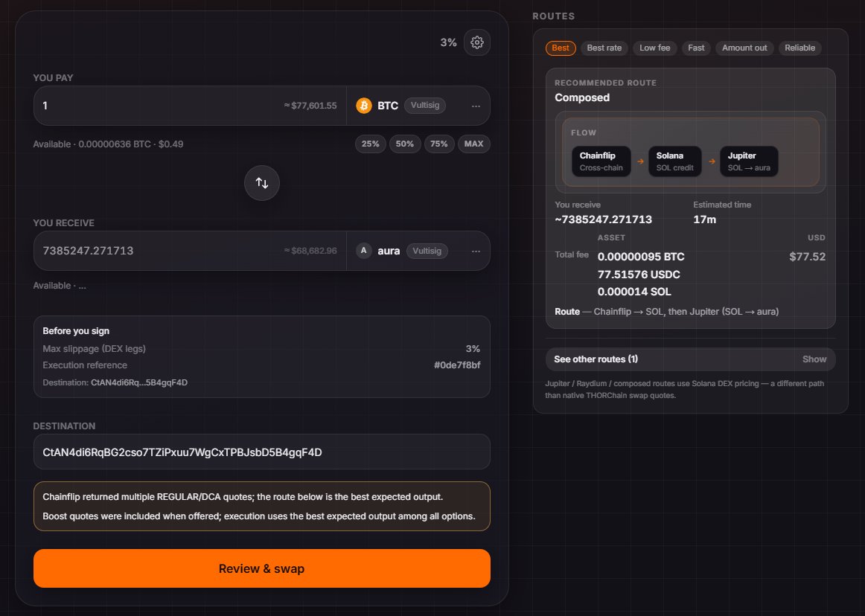Screen dimensions: 865x616
Task: Click the Destination address input field
Action: [x=262, y=452]
